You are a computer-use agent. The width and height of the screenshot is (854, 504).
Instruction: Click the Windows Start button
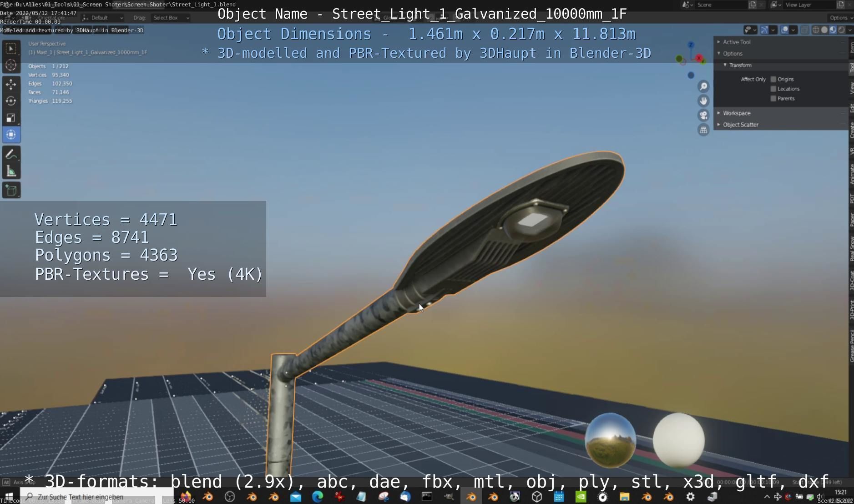point(9,496)
